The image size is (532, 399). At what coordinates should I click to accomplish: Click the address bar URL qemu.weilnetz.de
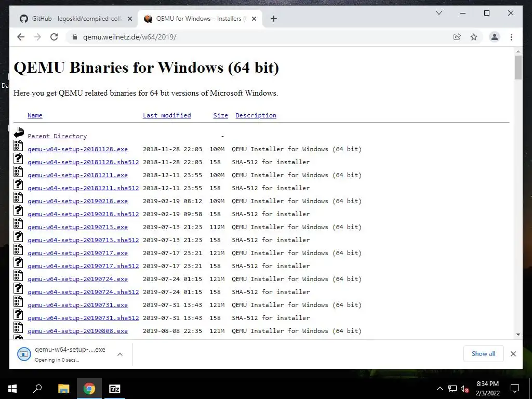point(129,37)
